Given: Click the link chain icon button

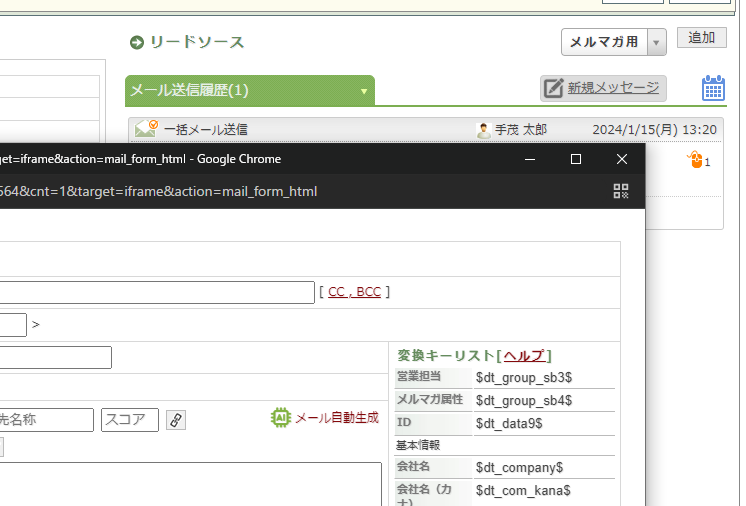Looking at the screenshot, I should point(176,420).
